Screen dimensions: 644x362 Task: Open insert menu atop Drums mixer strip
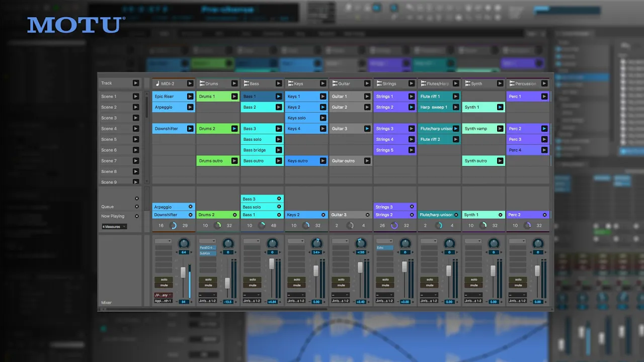click(207, 241)
